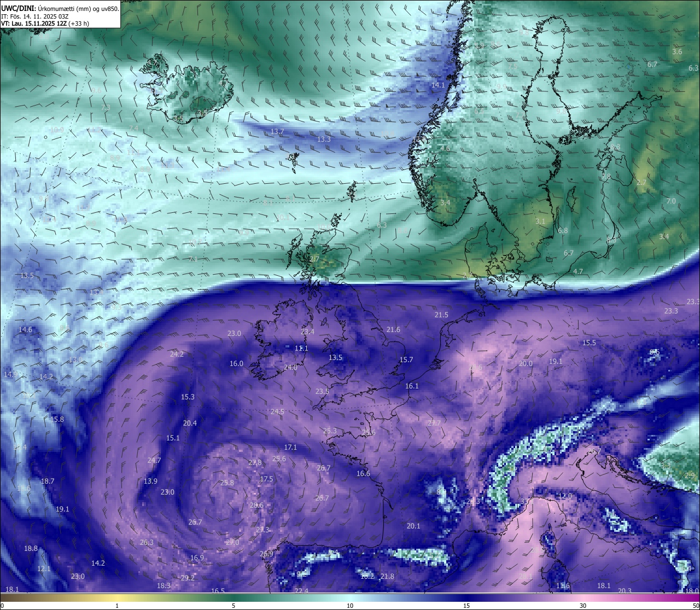Select the 24.7 value west of the low
This screenshot has width=700, height=610.
[x=154, y=461]
